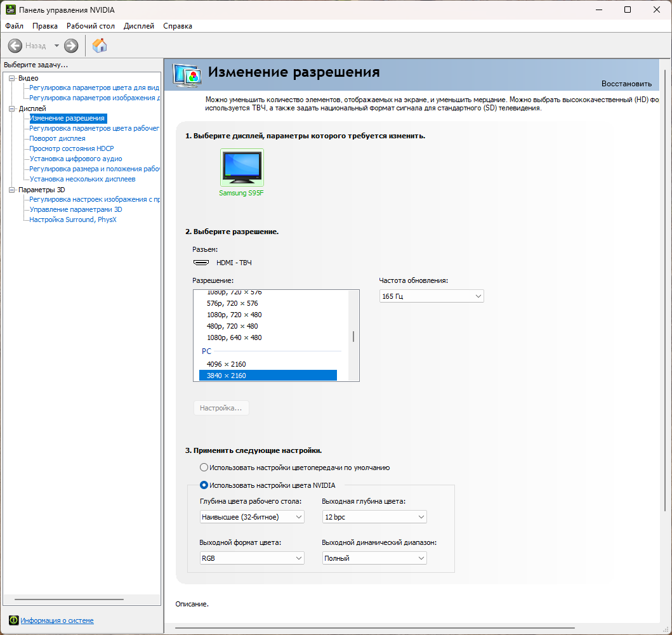Open the Home page house icon
The image size is (672, 635).
point(100,46)
